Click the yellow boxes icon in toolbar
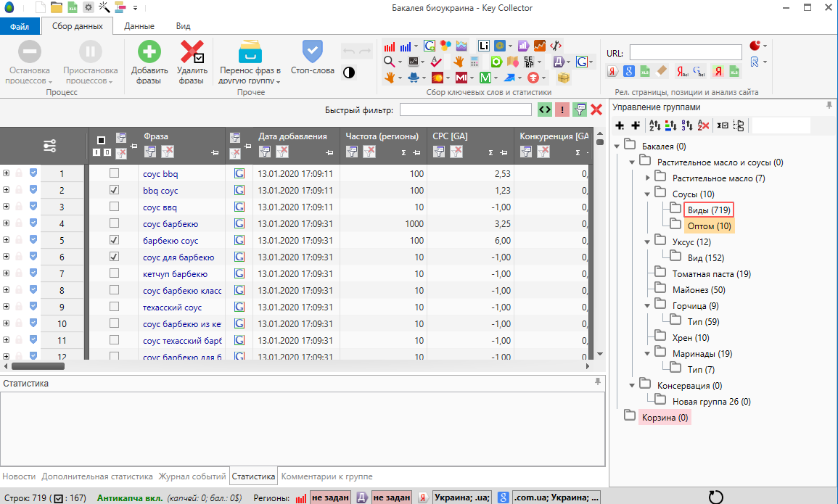838x504 pixels. (563, 78)
